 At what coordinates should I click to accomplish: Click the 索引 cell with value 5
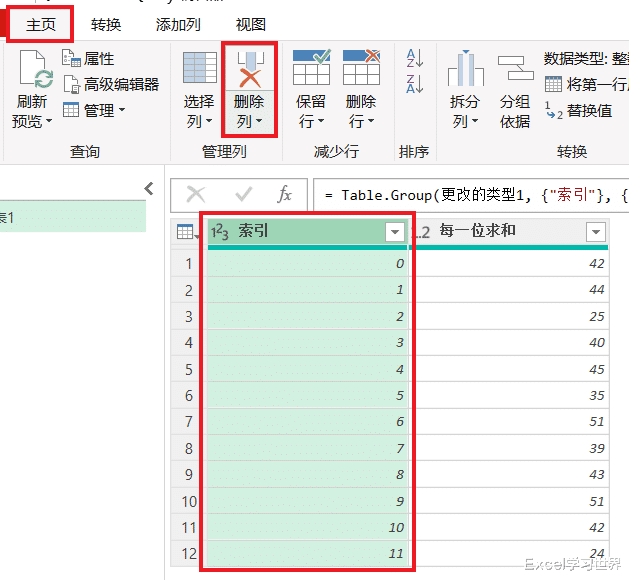(307, 395)
